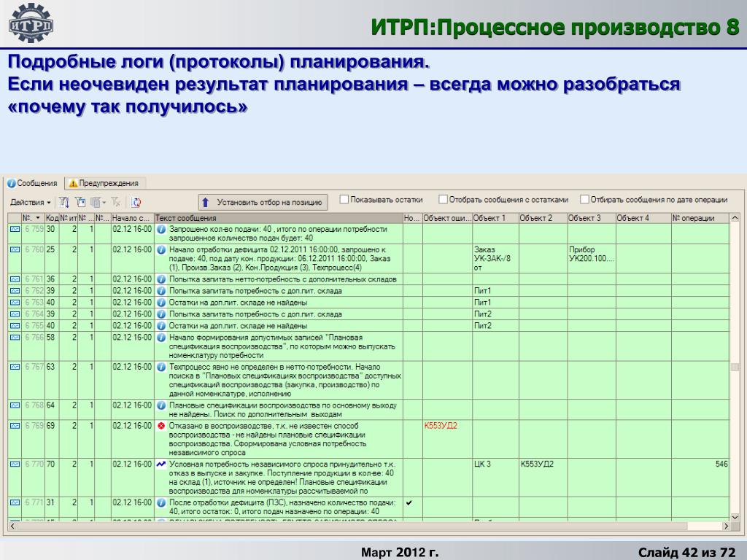The image size is (747, 560).
Task: Click the vertical scrollbar down arrow
Action: point(735,516)
